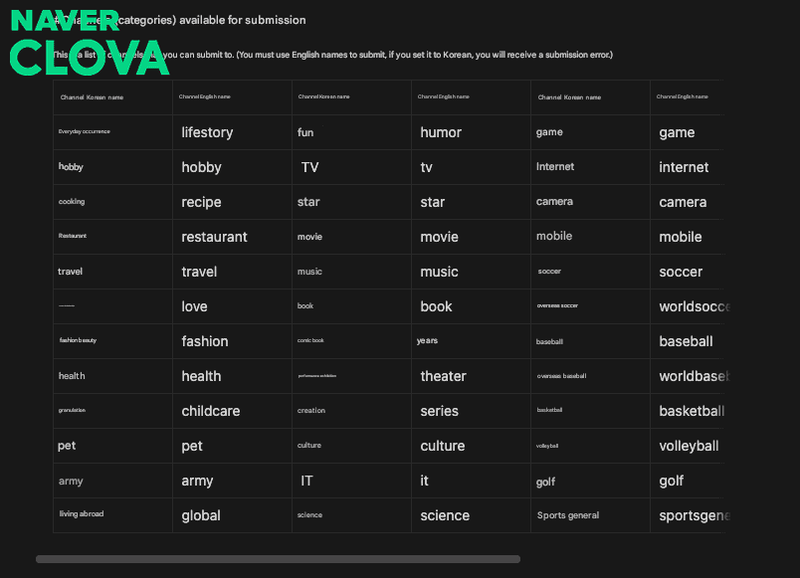Click the NAVER CLOVA logo

pyautogui.click(x=89, y=43)
